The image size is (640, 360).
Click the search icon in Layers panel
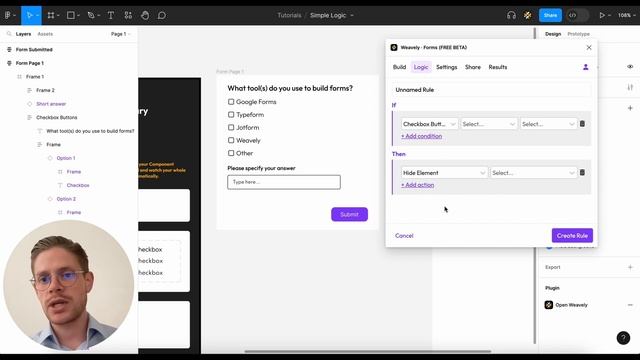click(9, 34)
